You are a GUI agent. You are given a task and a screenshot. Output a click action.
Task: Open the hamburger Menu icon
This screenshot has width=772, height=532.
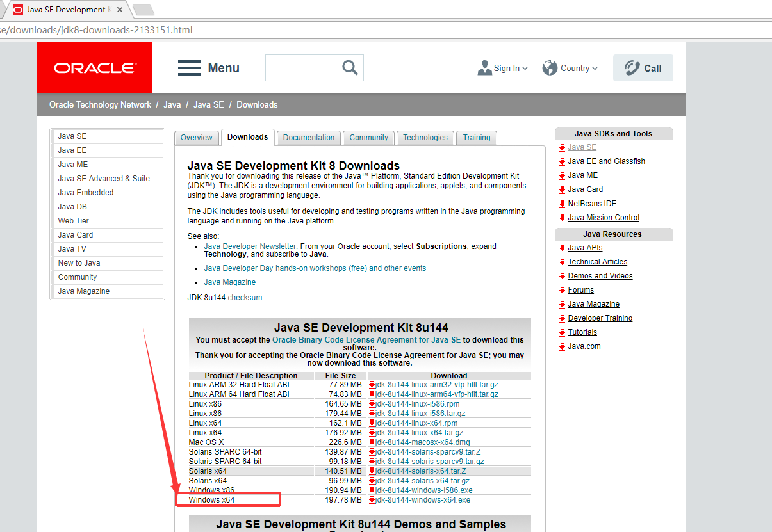pyautogui.click(x=190, y=68)
